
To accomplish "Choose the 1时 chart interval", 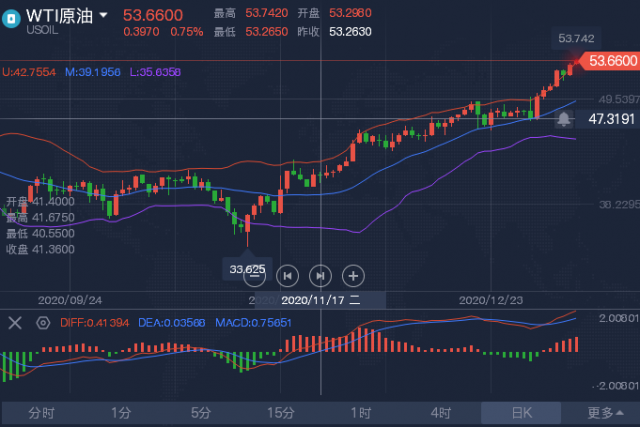I will coord(361,413).
